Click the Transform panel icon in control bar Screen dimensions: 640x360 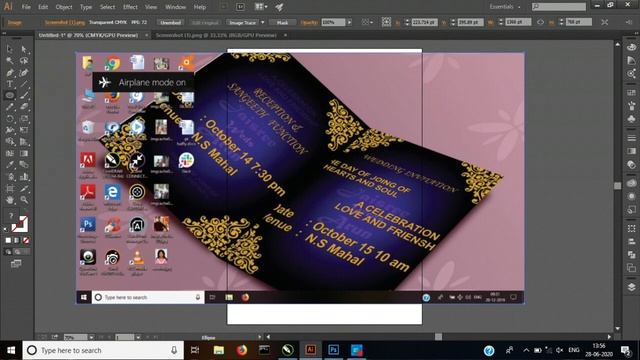[604, 22]
